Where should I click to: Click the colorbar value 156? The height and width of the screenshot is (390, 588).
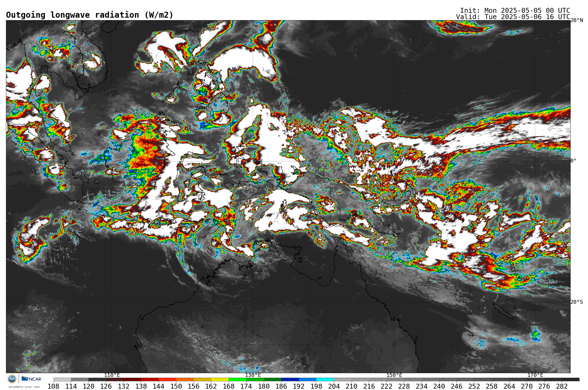click(194, 386)
